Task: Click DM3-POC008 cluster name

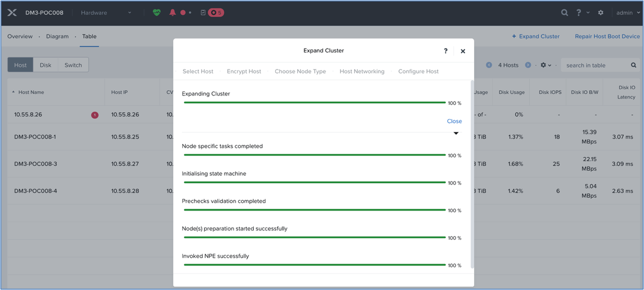Action: pyautogui.click(x=44, y=13)
